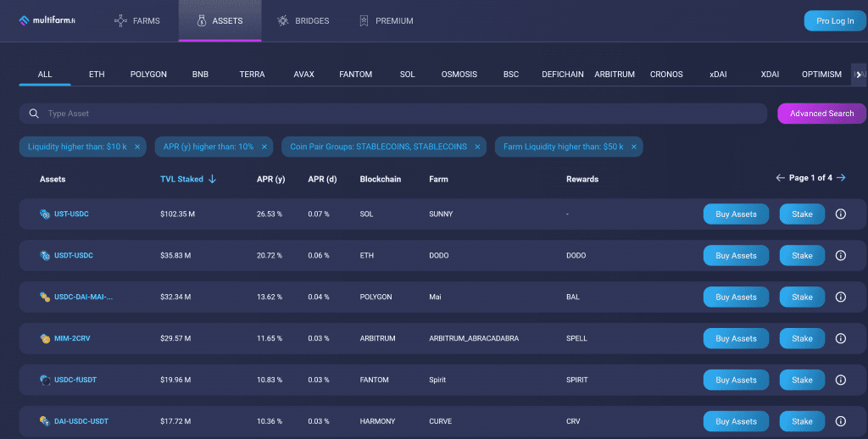The width and height of the screenshot is (868, 439).
Task: Filter assets by TERRA chain
Action: point(252,75)
